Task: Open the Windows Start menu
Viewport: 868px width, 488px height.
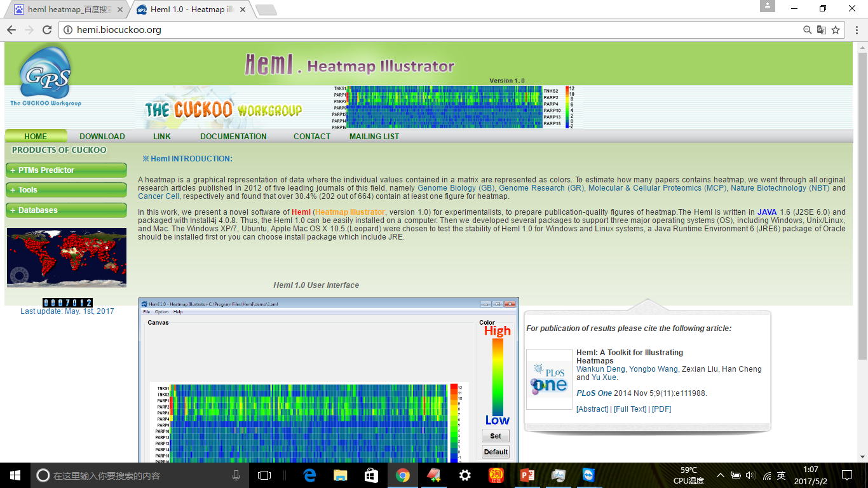Action: coord(15,475)
